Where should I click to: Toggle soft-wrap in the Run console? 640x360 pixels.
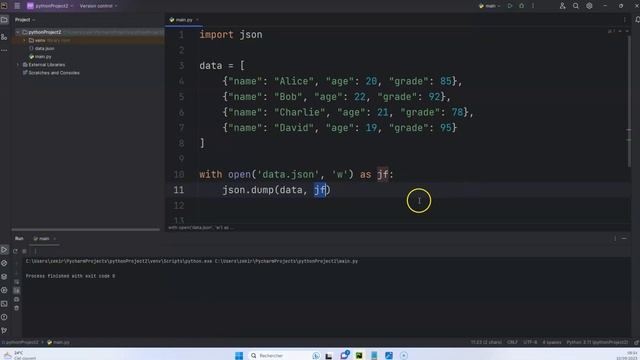[16, 282]
